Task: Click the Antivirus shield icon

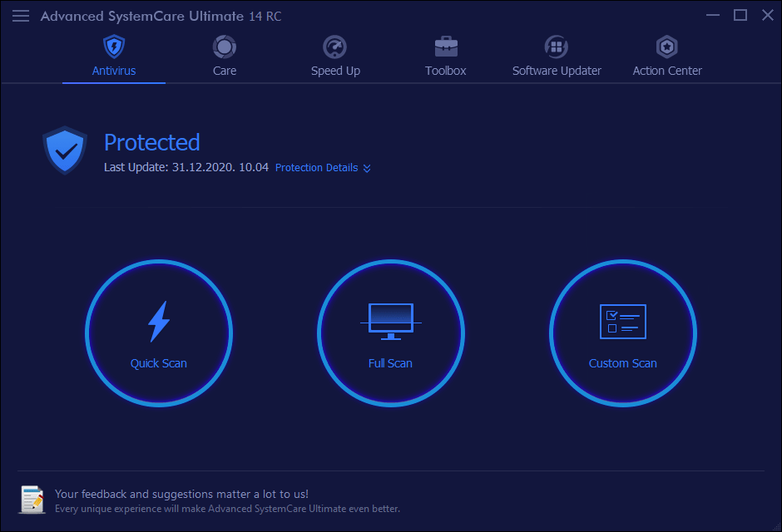Action: pyautogui.click(x=114, y=47)
